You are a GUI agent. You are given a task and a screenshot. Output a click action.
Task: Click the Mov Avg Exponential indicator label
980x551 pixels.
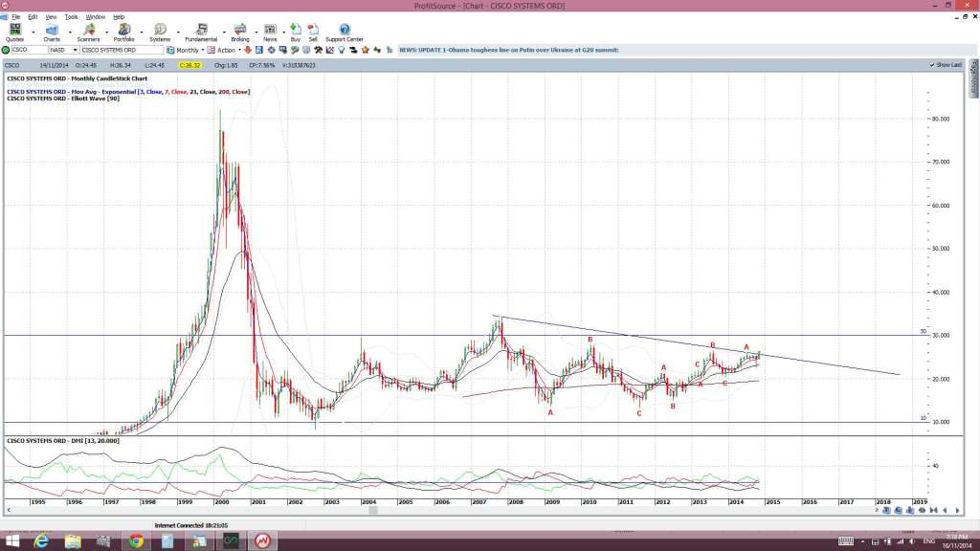tap(128, 92)
